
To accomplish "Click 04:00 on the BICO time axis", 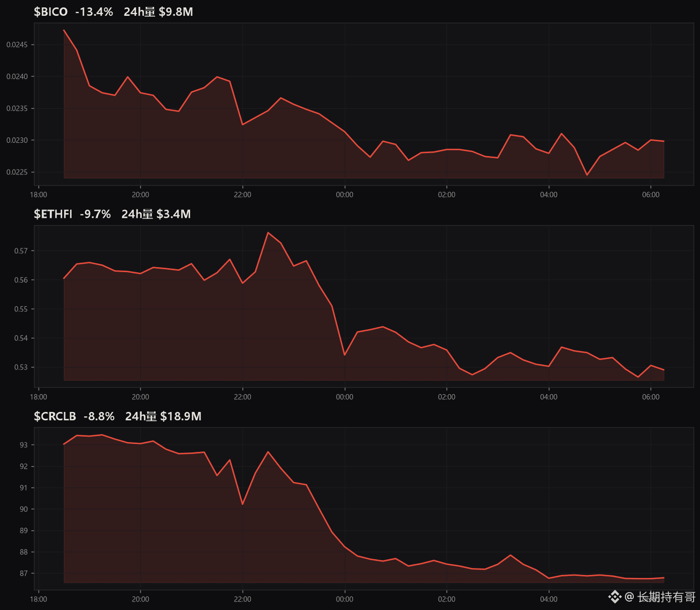I will point(549,195).
